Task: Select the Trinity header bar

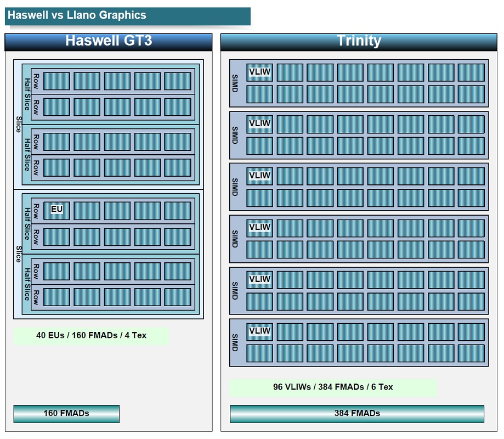Action: 359,42
